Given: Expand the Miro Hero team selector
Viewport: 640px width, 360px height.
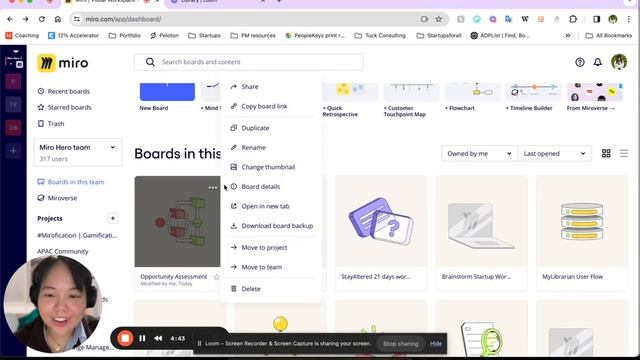Looking at the screenshot, I should (x=78, y=153).
